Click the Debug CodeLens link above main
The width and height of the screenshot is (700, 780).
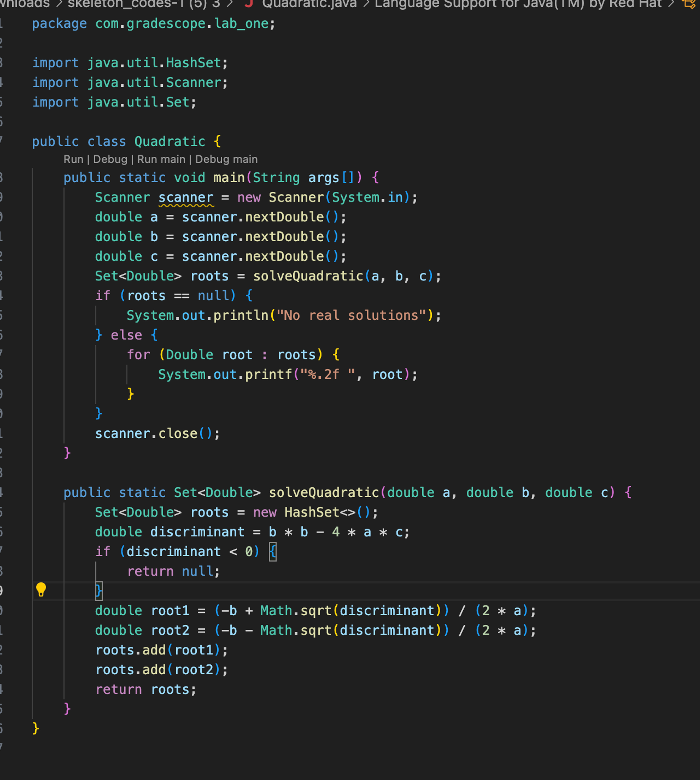pyautogui.click(x=110, y=159)
